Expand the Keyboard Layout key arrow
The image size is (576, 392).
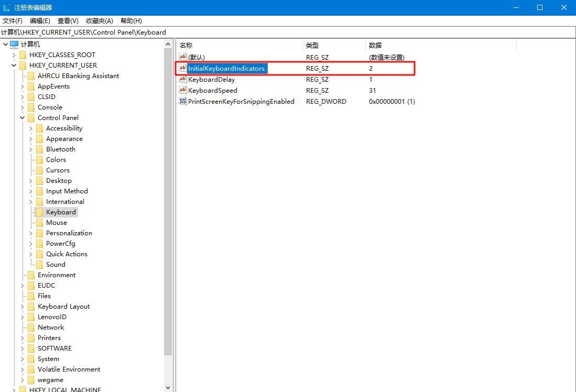click(x=23, y=307)
